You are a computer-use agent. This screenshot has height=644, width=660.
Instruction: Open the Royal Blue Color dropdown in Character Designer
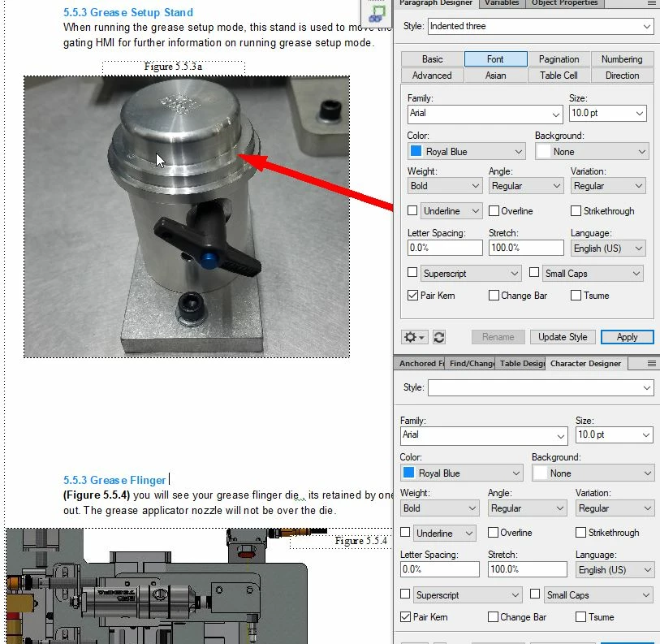tap(461, 473)
